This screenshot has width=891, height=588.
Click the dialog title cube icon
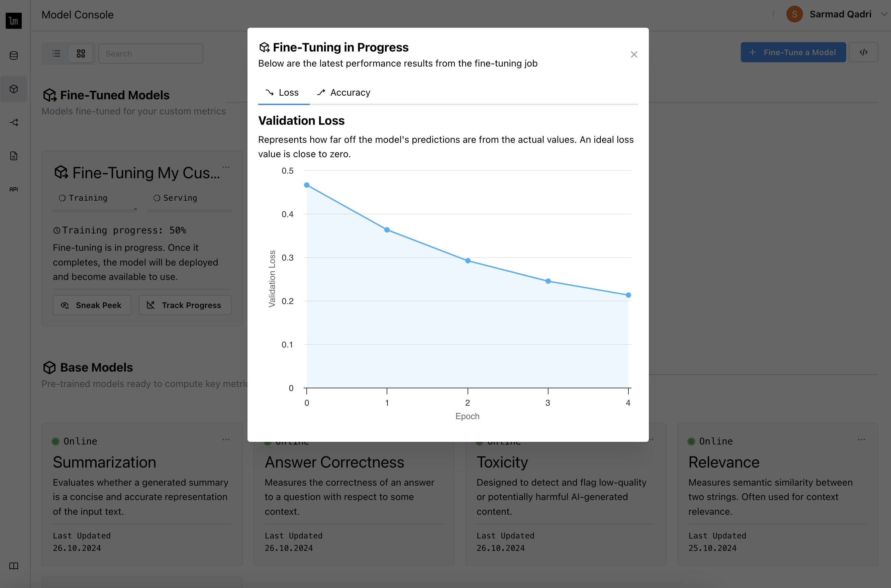[264, 47]
